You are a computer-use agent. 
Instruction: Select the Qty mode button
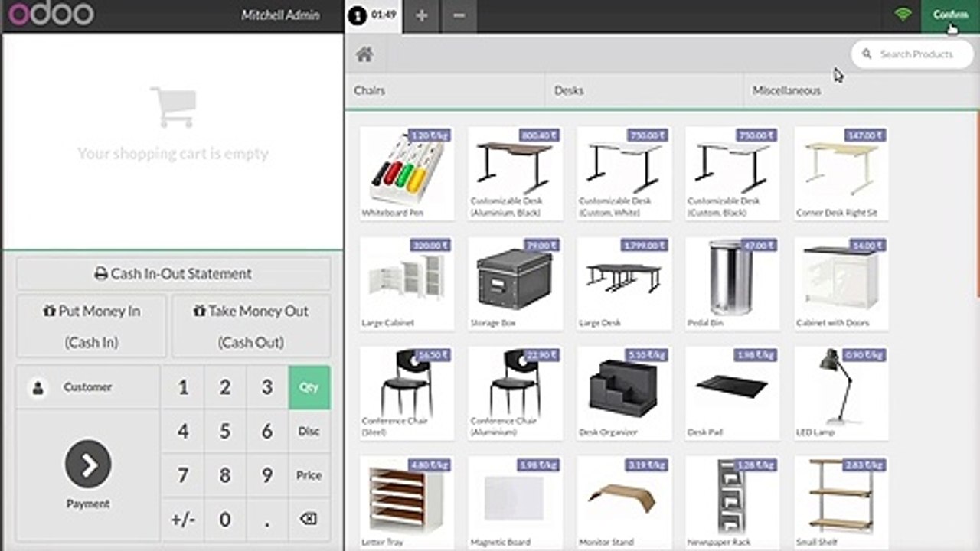pos(309,387)
